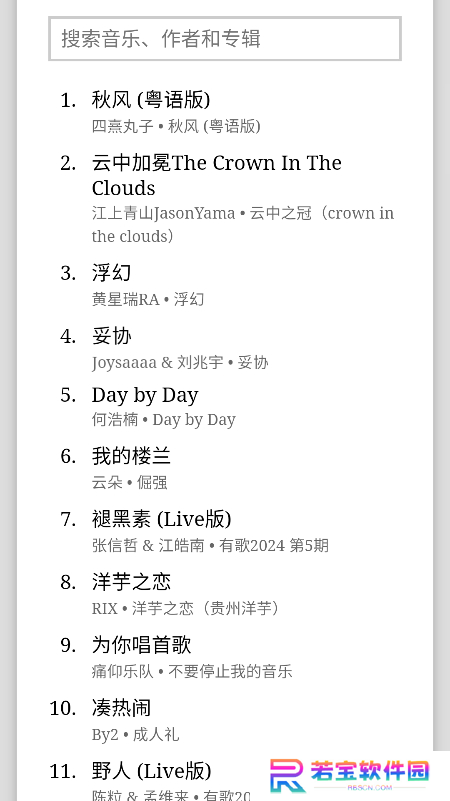This screenshot has height=801, width=450.
Task: Choose the Day by Day song title
Action: (x=145, y=395)
